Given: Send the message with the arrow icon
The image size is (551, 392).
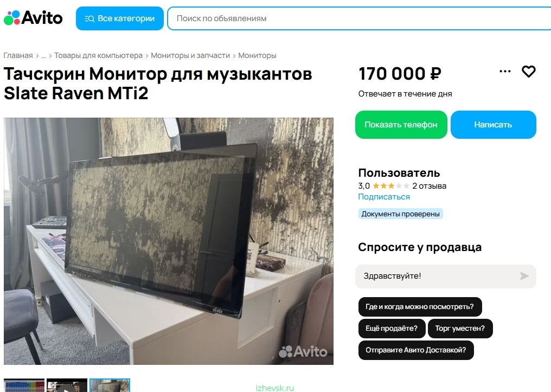Looking at the screenshot, I should pos(524,276).
